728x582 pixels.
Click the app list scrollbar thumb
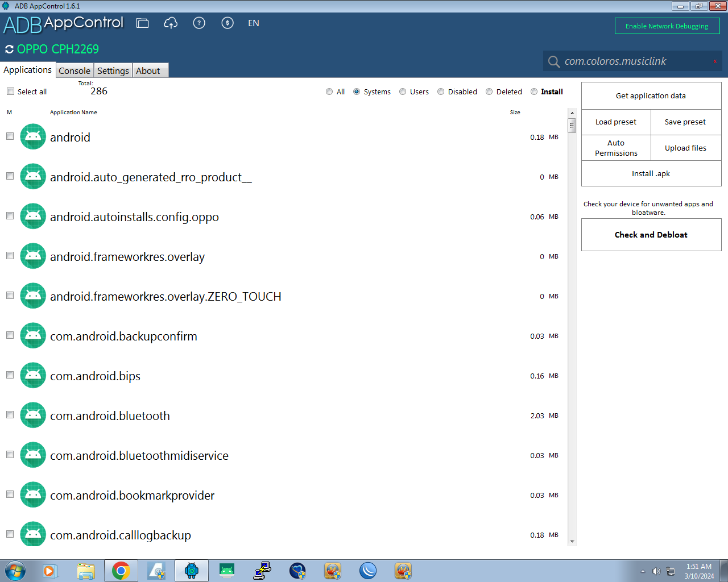point(572,126)
